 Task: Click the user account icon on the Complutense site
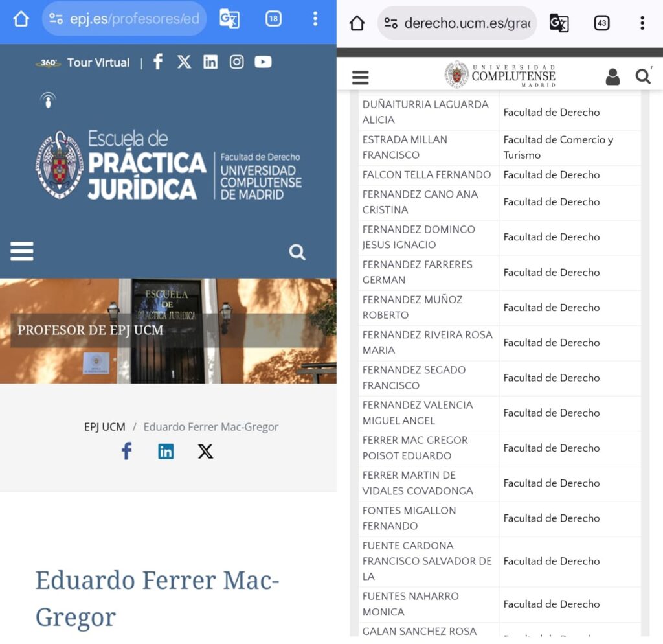tap(612, 76)
